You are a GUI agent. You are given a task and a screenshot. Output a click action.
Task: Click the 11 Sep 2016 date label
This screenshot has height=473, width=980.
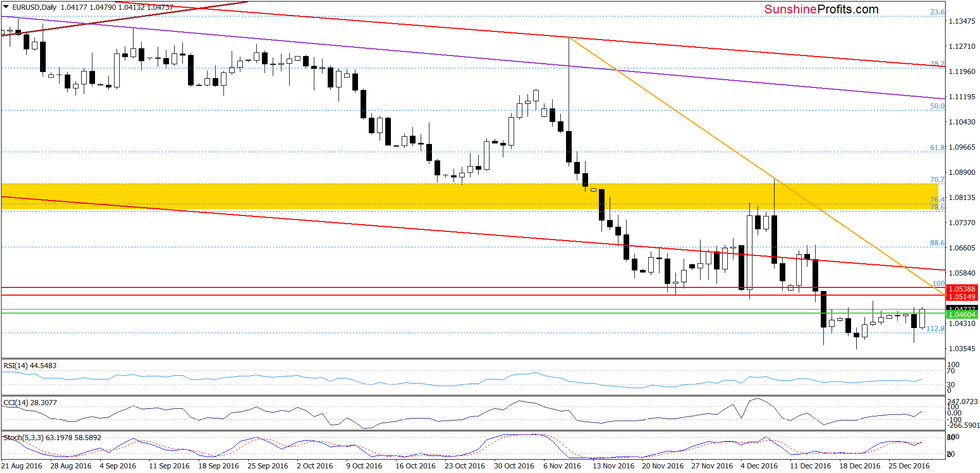point(169,466)
